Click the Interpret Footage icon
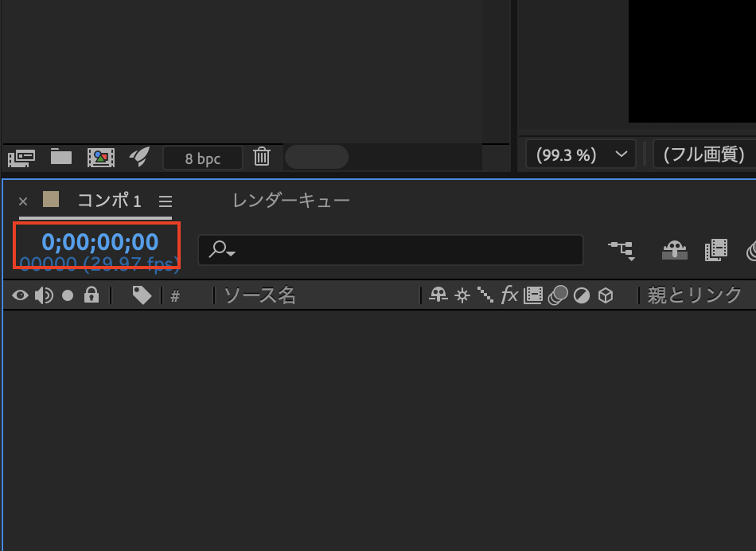The height and width of the screenshot is (551, 756). (x=21, y=157)
